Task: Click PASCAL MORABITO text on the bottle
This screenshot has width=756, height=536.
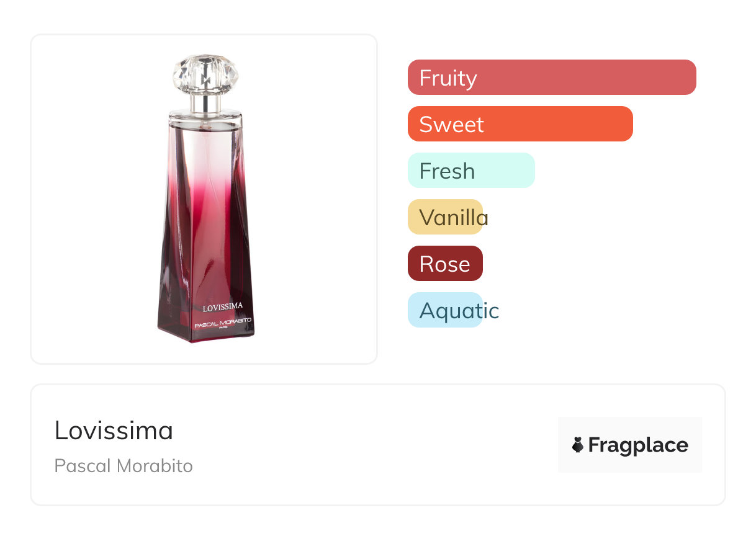Action: pos(223,324)
